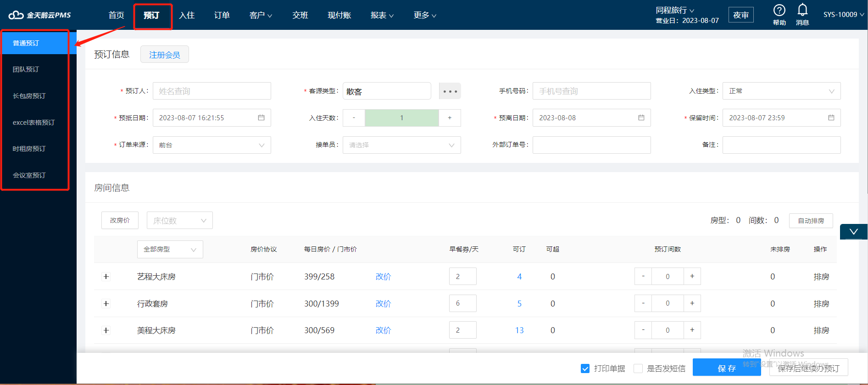This screenshot has width=868, height=385.
Task: Collapse panel using the blue chevron tab
Action: 853,232
